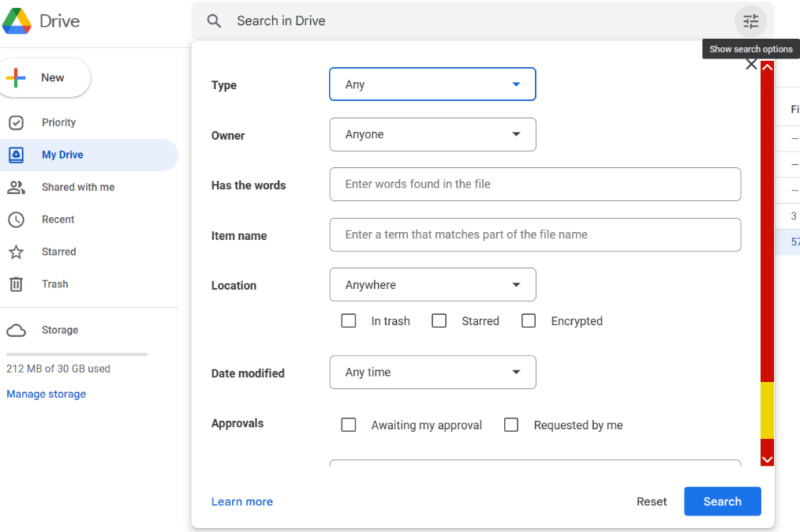Open Recent via the clock icon

16,220
